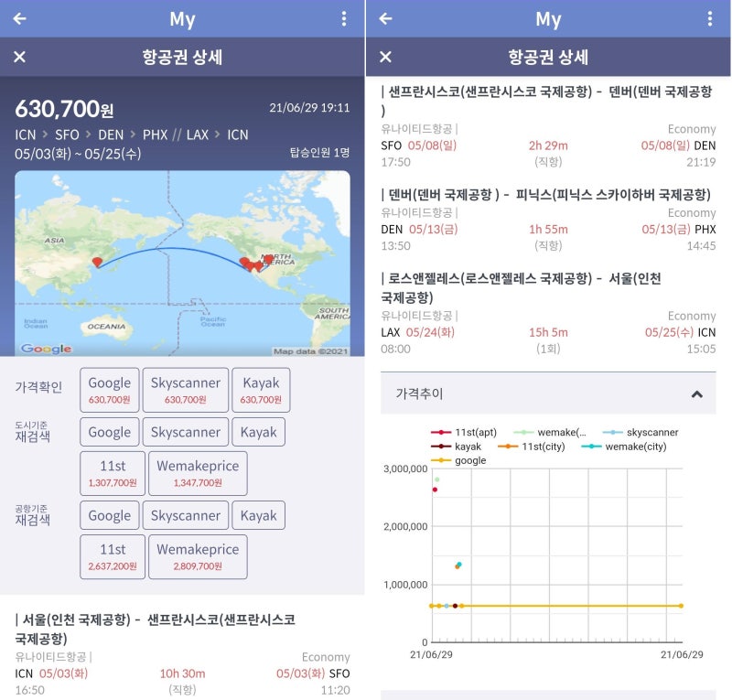Toggle the wemake(... series in chart legend
The image size is (732, 700).
click(550, 433)
